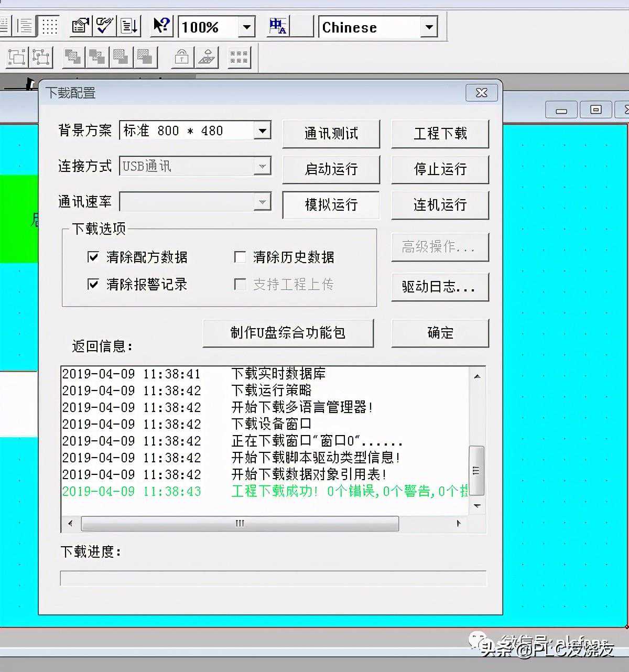The width and height of the screenshot is (629, 672).
Task: Open the Chinese language dropdown
Action: (429, 27)
